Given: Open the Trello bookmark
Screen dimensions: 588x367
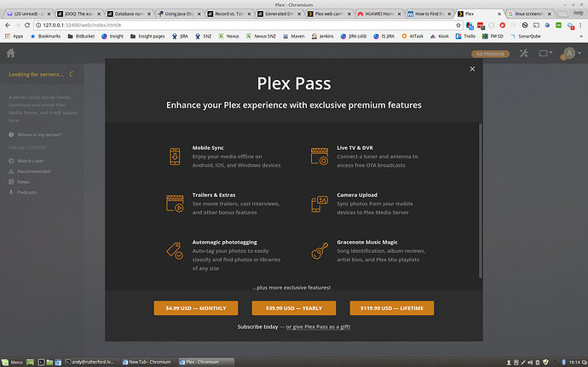Looking at the screenshot, I should (x=465, y=37).
